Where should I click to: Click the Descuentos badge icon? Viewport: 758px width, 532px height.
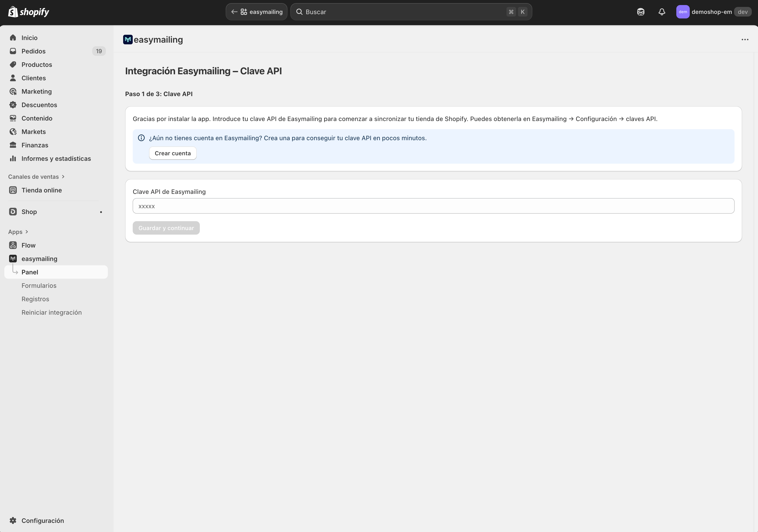(13, 105)
